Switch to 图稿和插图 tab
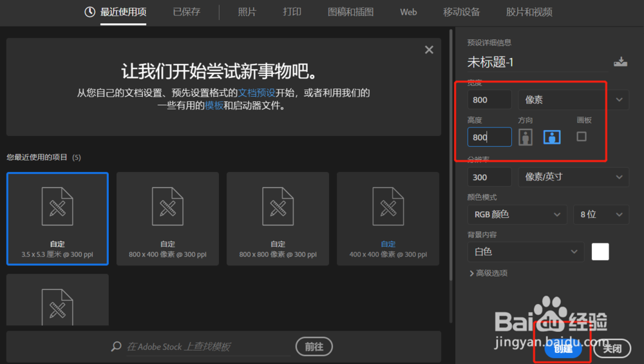The width and height of the screenshot is (644, 364). click(x=350, y=12)
